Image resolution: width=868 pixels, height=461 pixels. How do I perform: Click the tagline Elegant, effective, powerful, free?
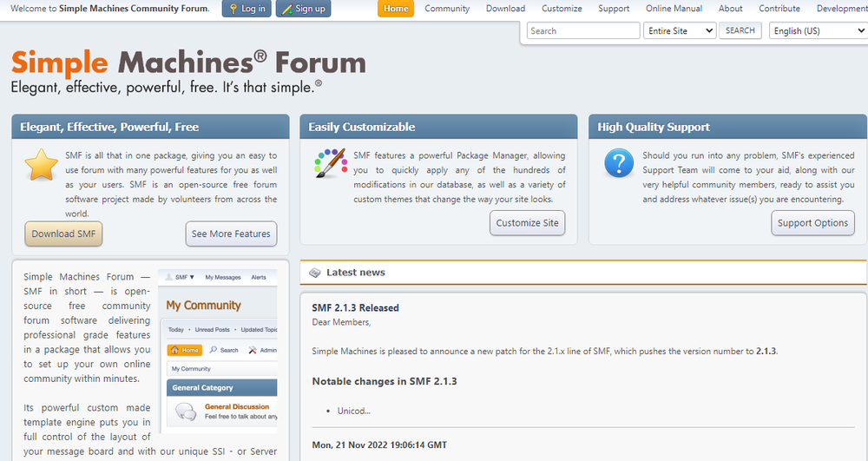[166, 88]
